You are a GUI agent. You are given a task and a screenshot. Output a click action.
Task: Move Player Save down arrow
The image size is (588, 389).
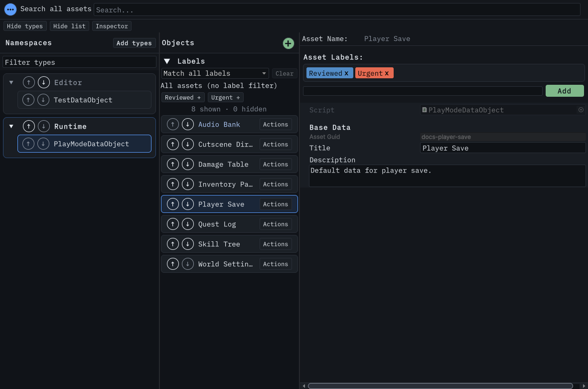(x=188, y=204)
